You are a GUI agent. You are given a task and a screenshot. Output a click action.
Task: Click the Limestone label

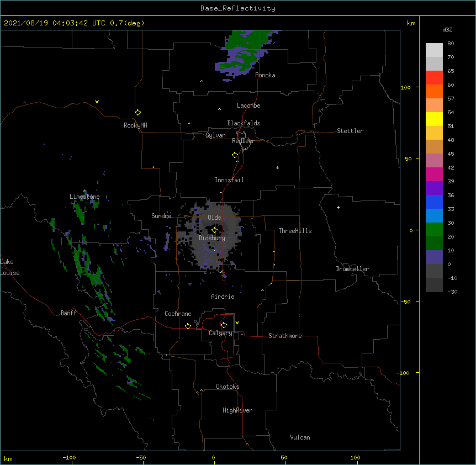[84, 197]
